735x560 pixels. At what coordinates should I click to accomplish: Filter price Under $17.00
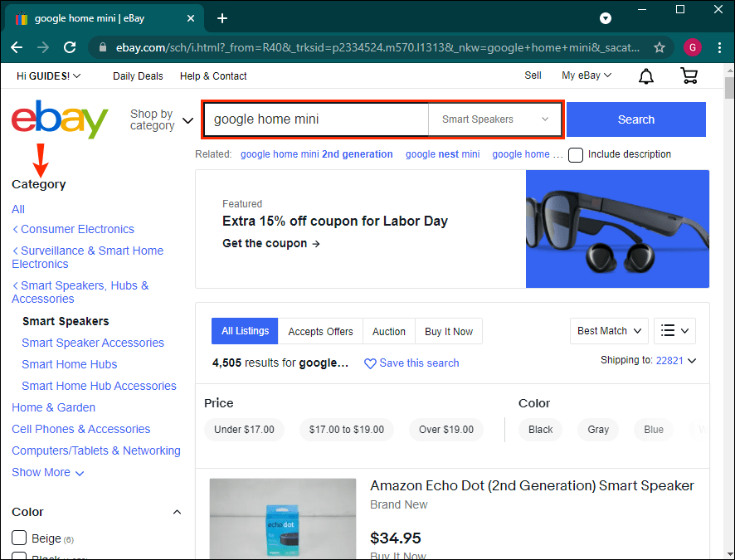(244, 429)
